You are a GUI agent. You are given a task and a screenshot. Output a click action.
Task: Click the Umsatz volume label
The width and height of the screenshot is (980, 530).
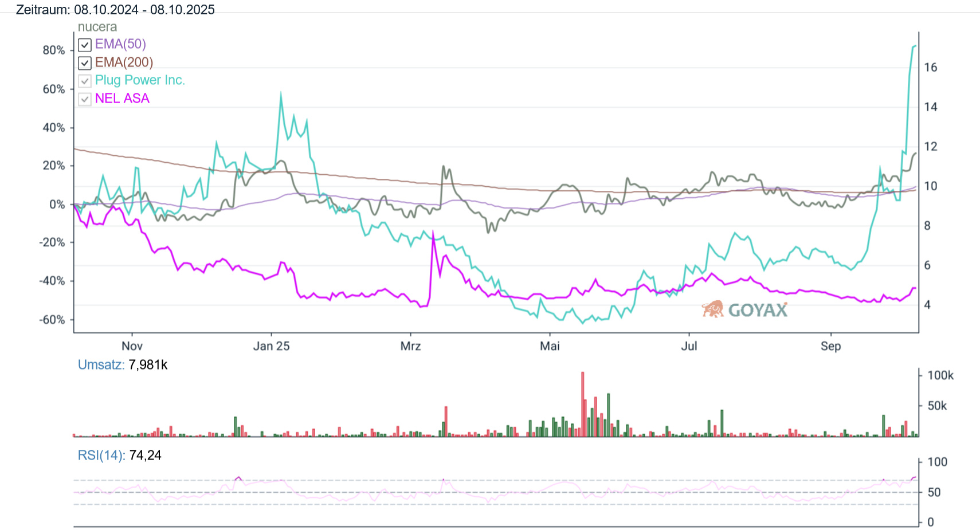pos(101,365)
